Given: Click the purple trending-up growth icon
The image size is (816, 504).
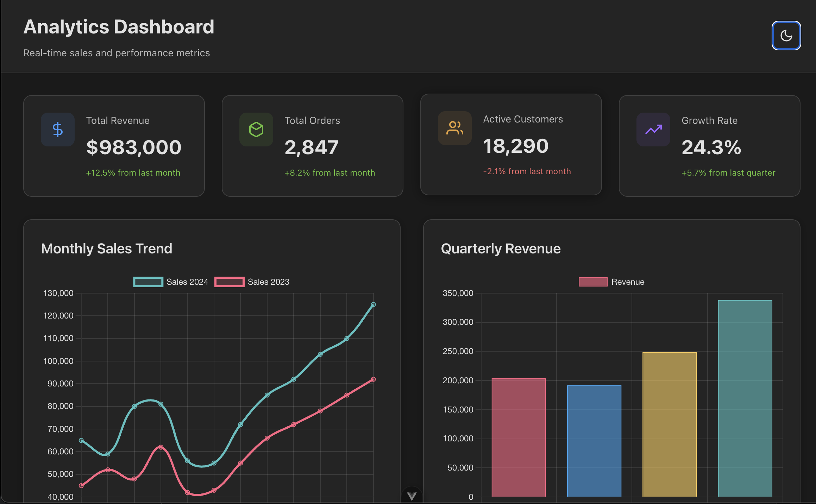Looking at the screenshot, I should 653,130.
